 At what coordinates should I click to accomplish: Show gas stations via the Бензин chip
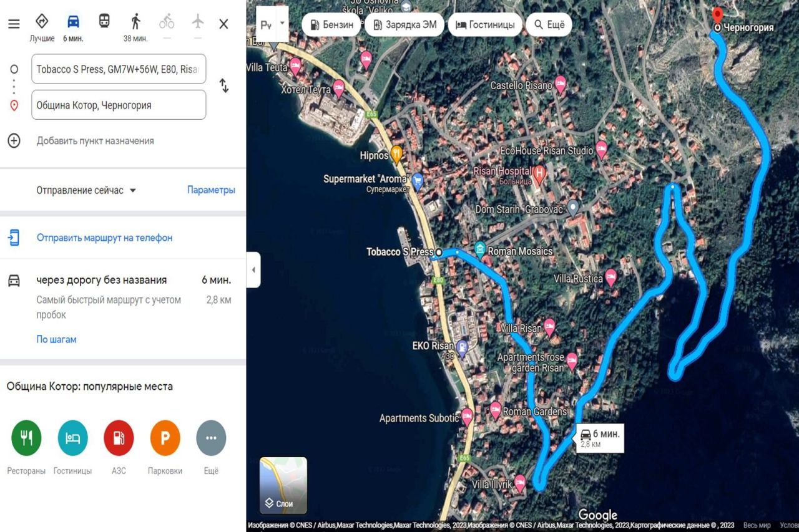(x=330, y=24)
